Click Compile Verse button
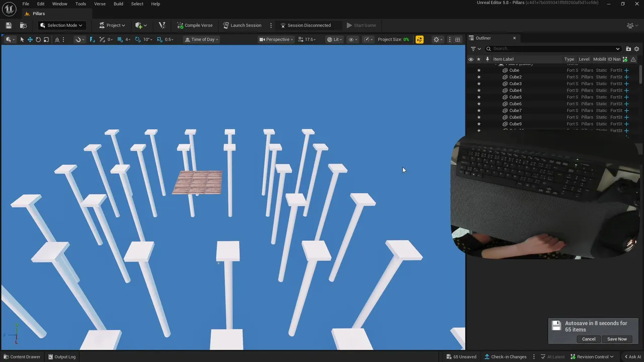The image size is (644, 362). click(195, 25)
